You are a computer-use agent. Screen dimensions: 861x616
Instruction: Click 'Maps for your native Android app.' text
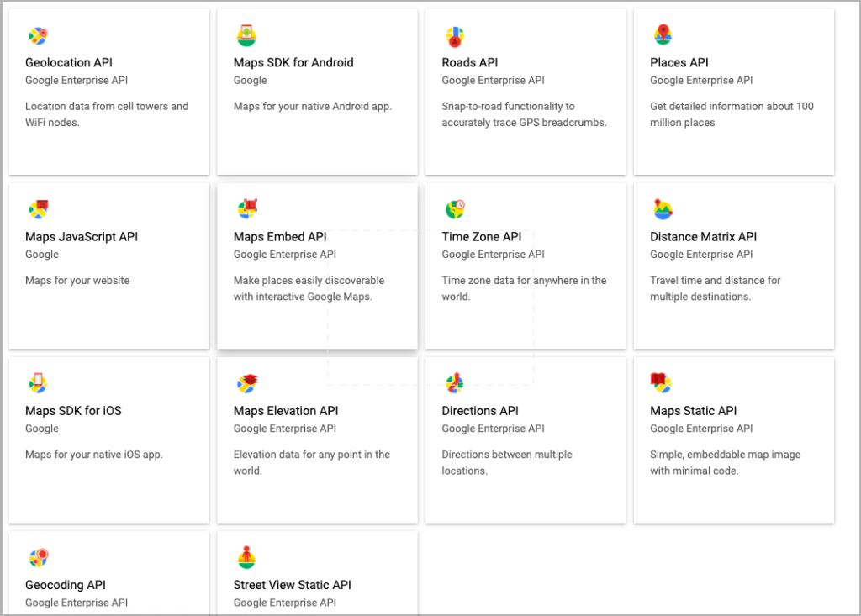(313, 106)
